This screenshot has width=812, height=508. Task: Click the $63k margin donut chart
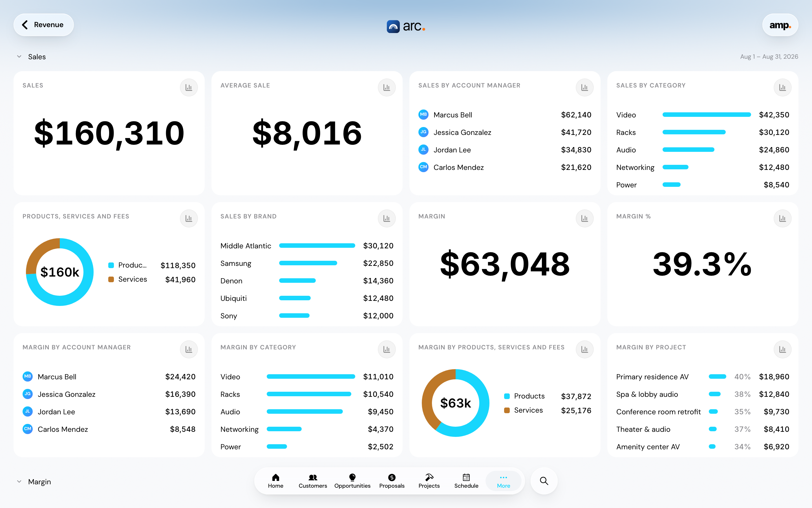click(x=455, y=403)
